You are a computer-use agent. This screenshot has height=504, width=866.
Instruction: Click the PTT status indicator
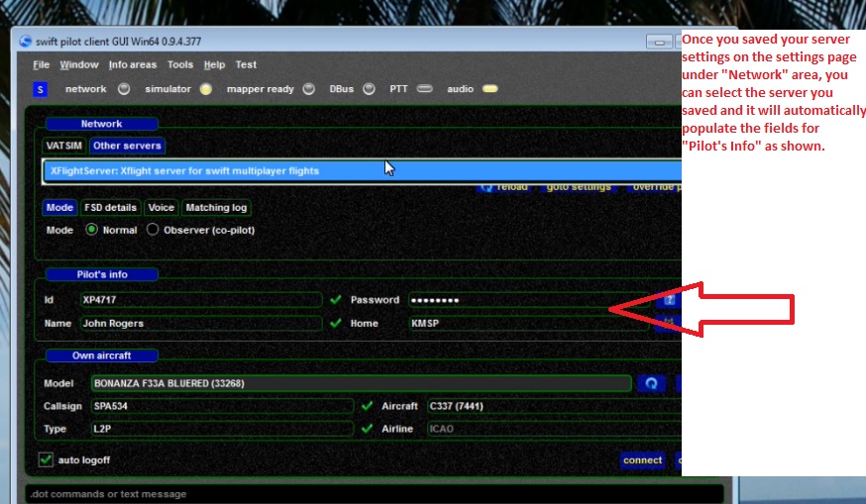click(424, 89)
